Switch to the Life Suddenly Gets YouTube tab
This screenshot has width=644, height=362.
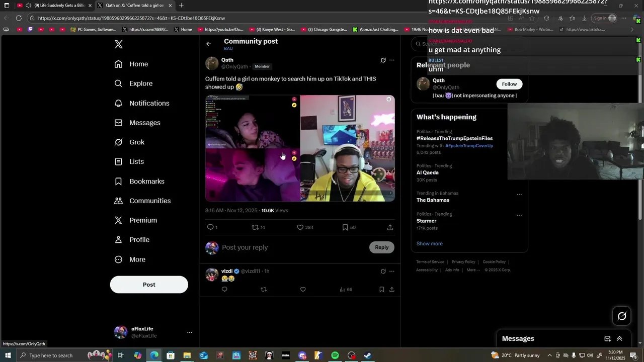coord(54,6)
